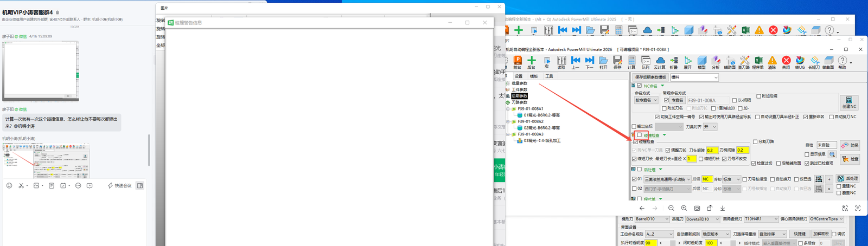Click the 展开 expand tree icon in PowerMill 2026
The height and width of the screenshot is (246, 868).
click(688, 62)
